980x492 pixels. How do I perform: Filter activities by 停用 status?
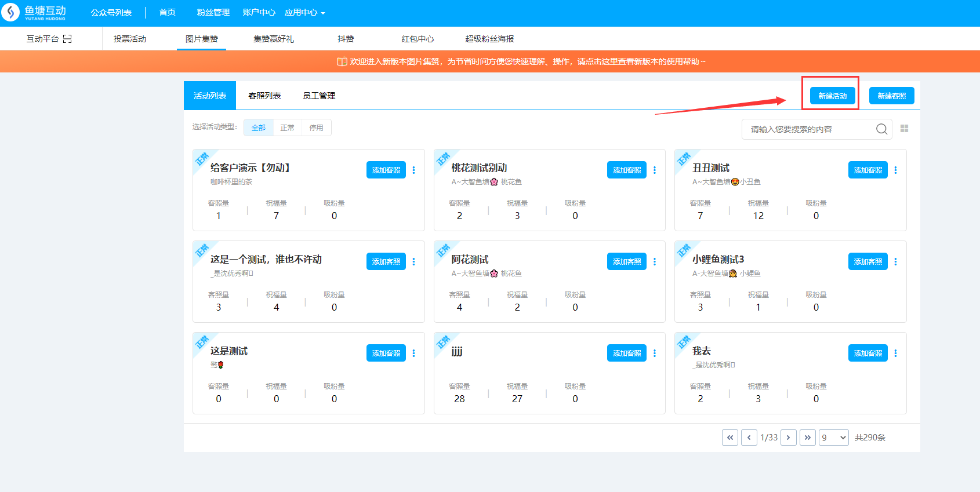click(x=316, y=128)
